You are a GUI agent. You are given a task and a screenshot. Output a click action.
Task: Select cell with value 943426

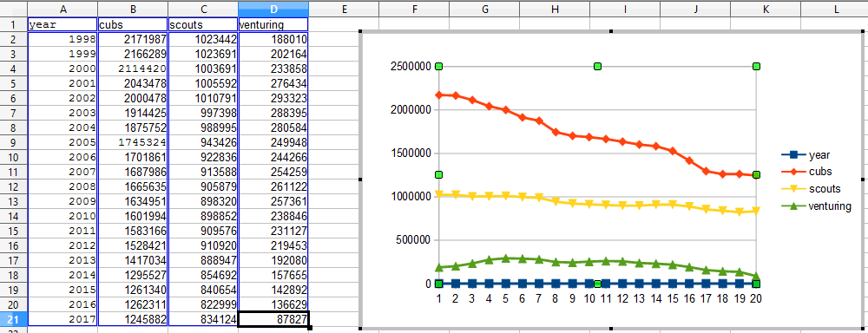(x=203, y=142)
